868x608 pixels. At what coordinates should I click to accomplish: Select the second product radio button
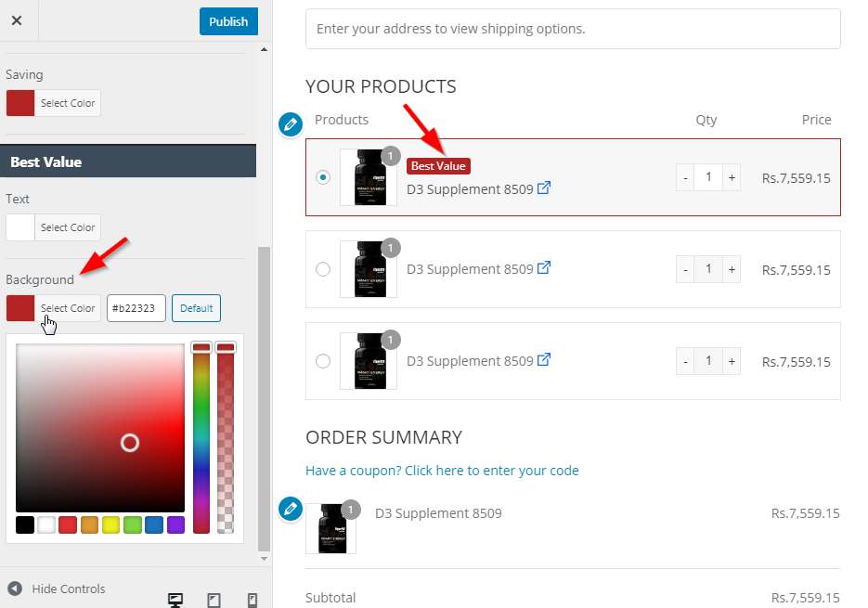[322, 269]
